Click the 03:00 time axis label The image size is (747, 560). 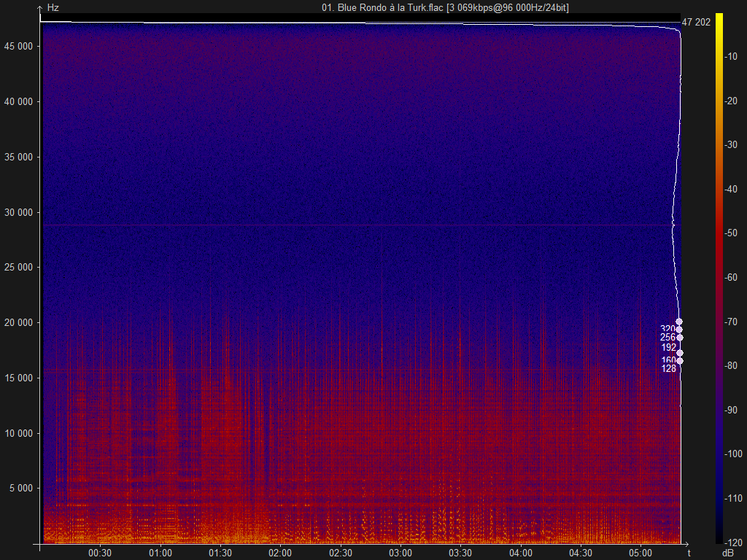pyautogui.click(x=400, y=553)
